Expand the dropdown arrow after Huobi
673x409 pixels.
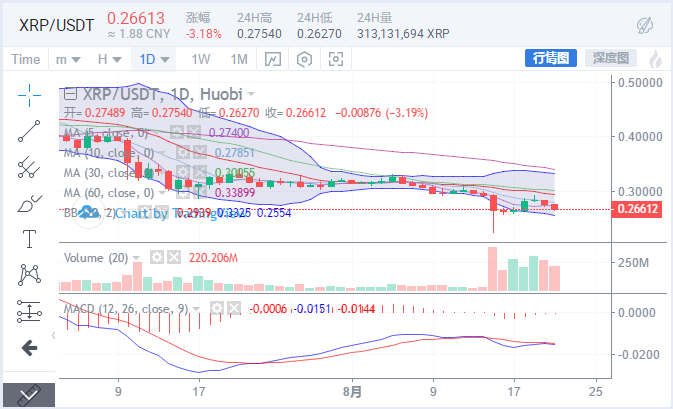tap(251, 94)
